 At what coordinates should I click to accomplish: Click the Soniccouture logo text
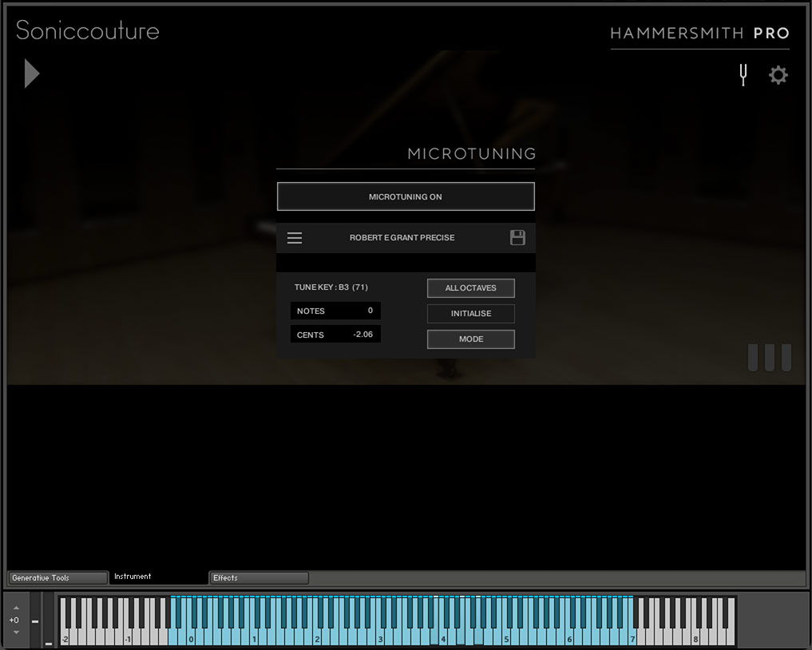(88, 30)
